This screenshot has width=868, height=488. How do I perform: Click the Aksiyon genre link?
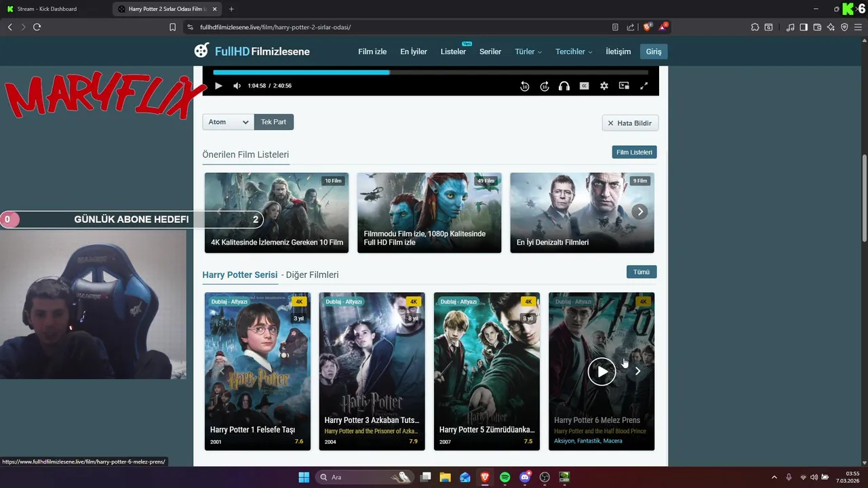(x=564, y=441)
